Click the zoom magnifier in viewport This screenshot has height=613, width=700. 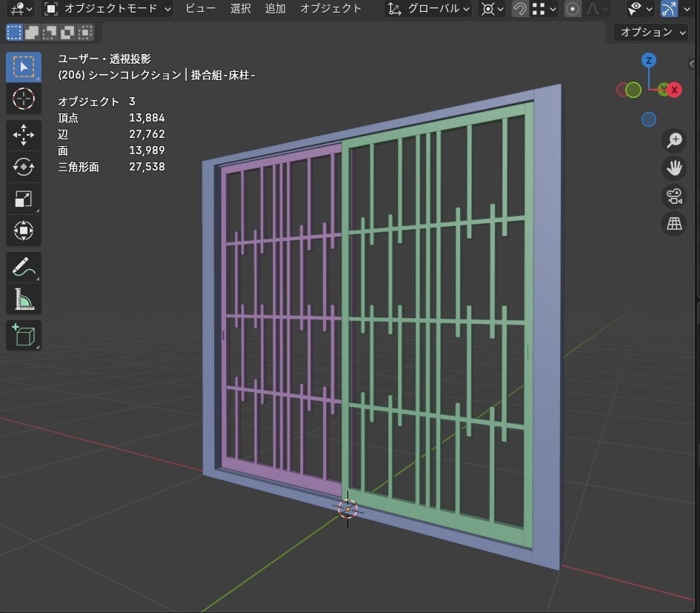click(x=674, y=140)
